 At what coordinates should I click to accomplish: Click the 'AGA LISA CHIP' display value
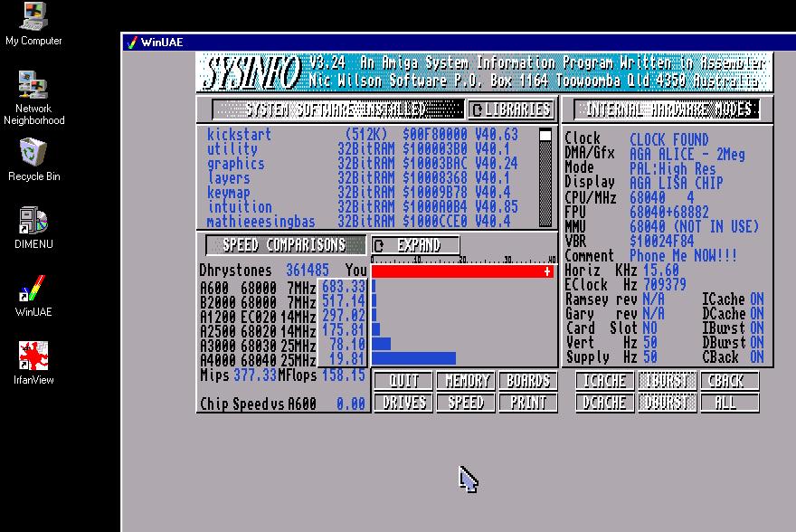677,184
